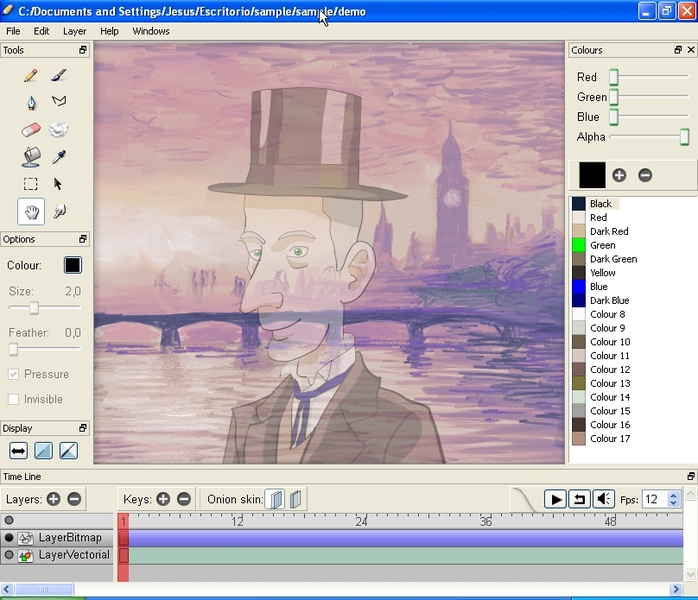The image size is (698, 600).
Task: Select the Eraser tool
Action: (31, 129)
